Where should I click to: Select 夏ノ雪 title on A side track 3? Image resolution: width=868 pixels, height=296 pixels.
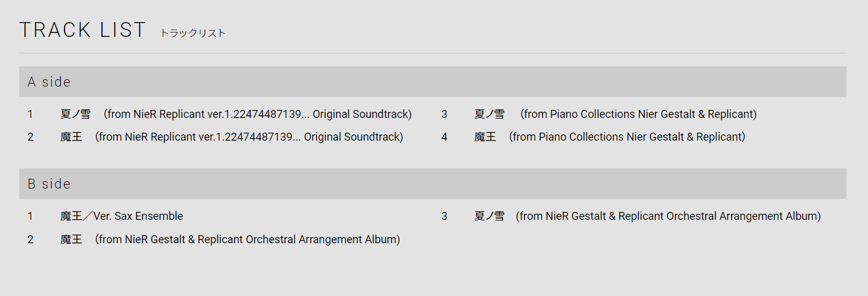tap(489, 114)
